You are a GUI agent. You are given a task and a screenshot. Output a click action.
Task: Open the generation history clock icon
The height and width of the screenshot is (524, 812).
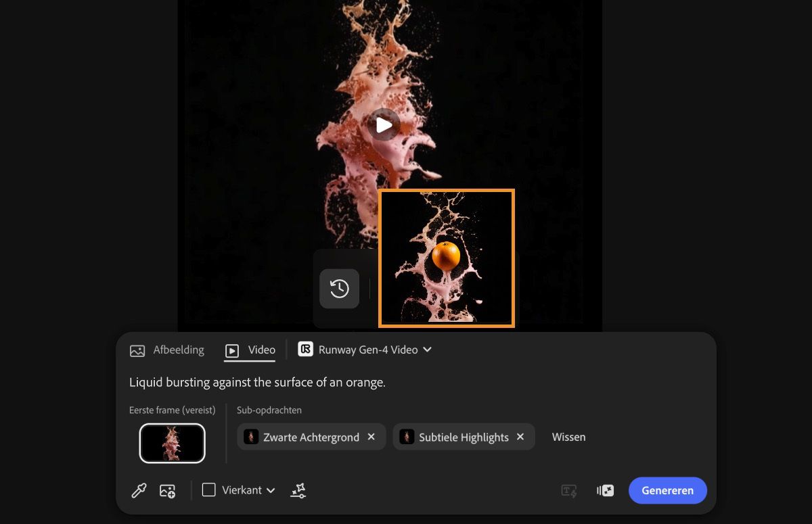click(x=340, y=289)
